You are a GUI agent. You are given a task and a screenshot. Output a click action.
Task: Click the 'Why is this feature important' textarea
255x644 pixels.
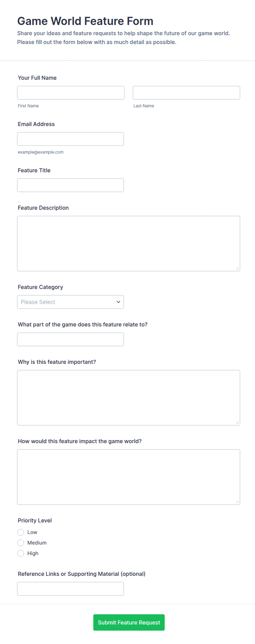[129, 398]
